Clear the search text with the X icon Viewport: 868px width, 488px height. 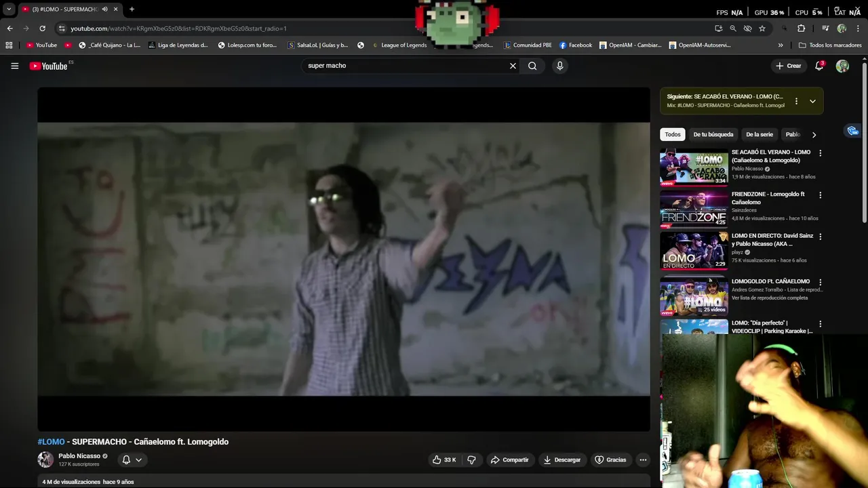point(513,66)
